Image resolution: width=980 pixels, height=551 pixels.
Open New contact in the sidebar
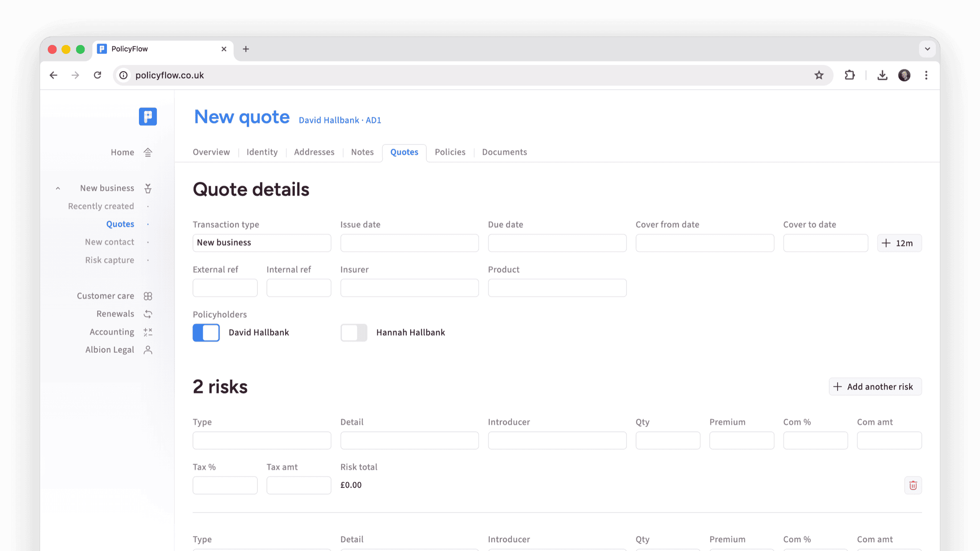pyautogui.click(x=109, y=242)
